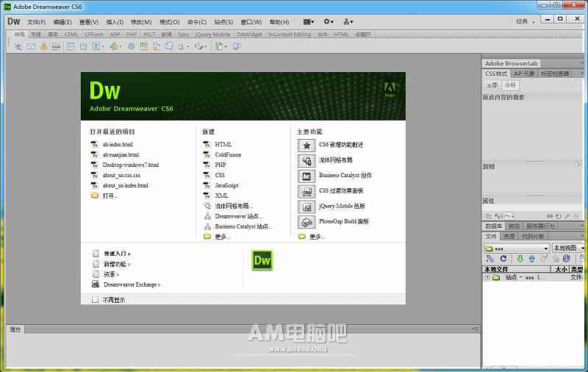The width and height of the screenshot is (588, 372).
Task: Click the New CSS Rule icon
Action: click(559, 216)
